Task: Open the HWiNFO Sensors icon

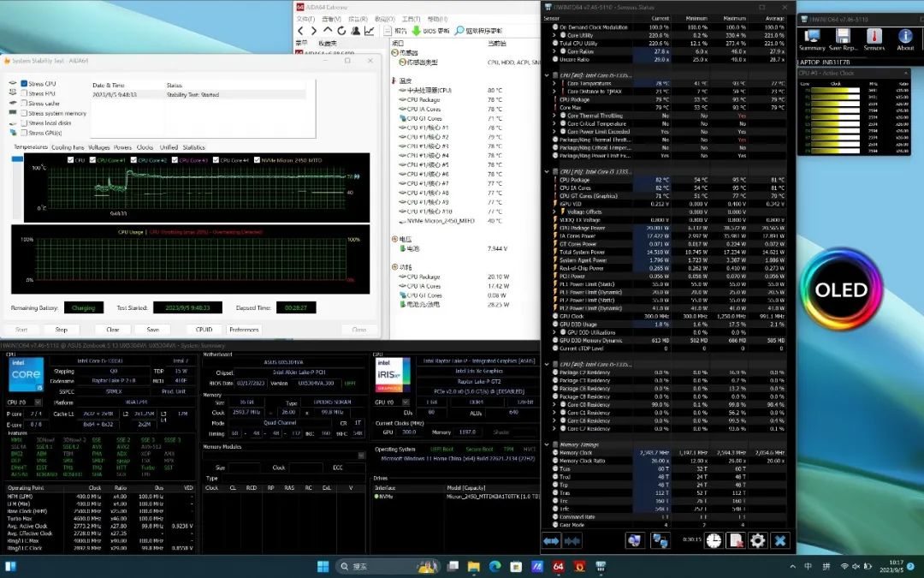Action: tap(874, 39)
